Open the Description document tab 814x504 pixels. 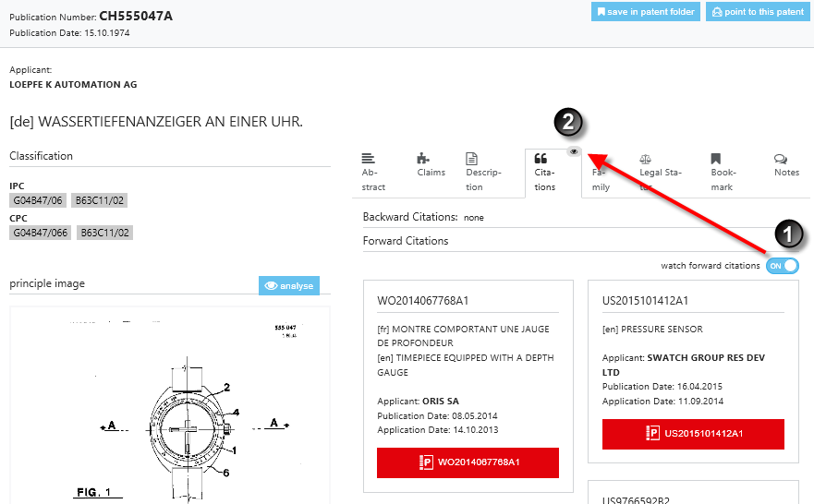click(x=471, y=158)
